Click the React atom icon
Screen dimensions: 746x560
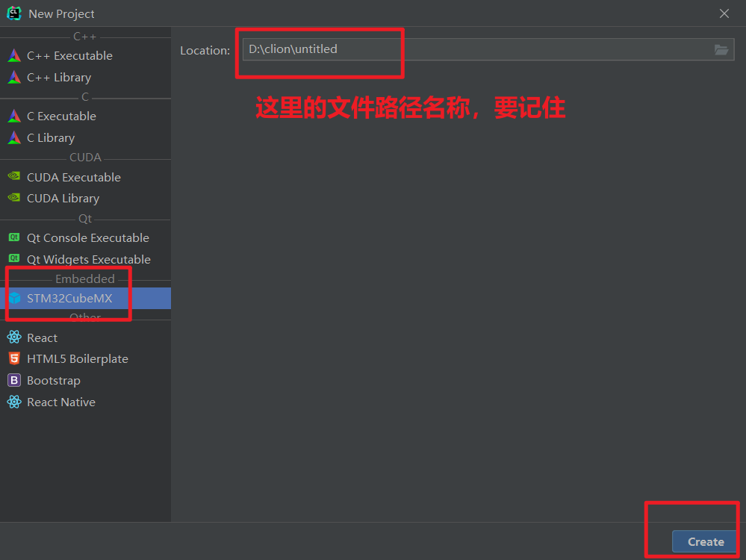(15, 337)
